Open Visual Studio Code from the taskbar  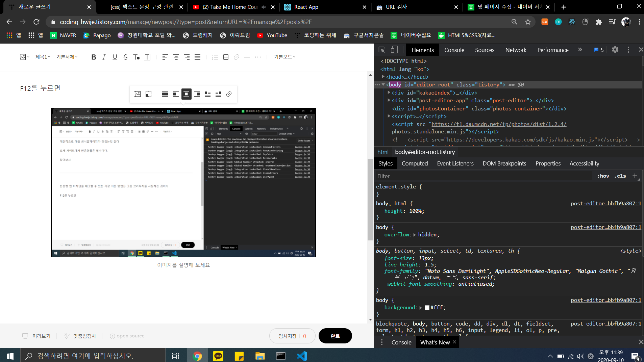pyautogui.click(x=302, y=356)
